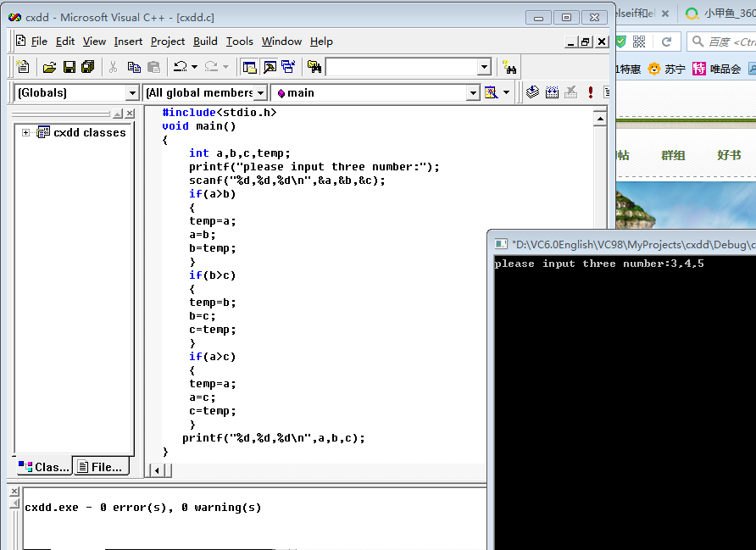This screenshot has height=550, width=756.
Task: Open the Undo history dropdown arrow
Action: coord(194,66)
